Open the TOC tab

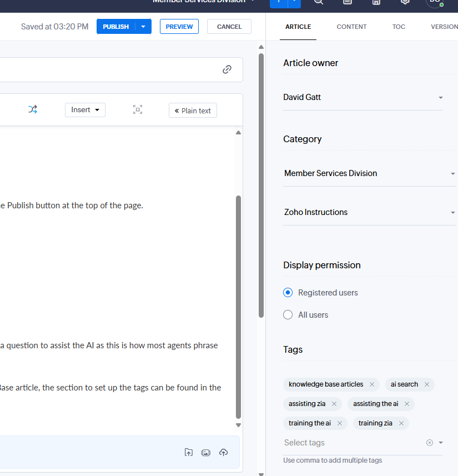(399, 27)
